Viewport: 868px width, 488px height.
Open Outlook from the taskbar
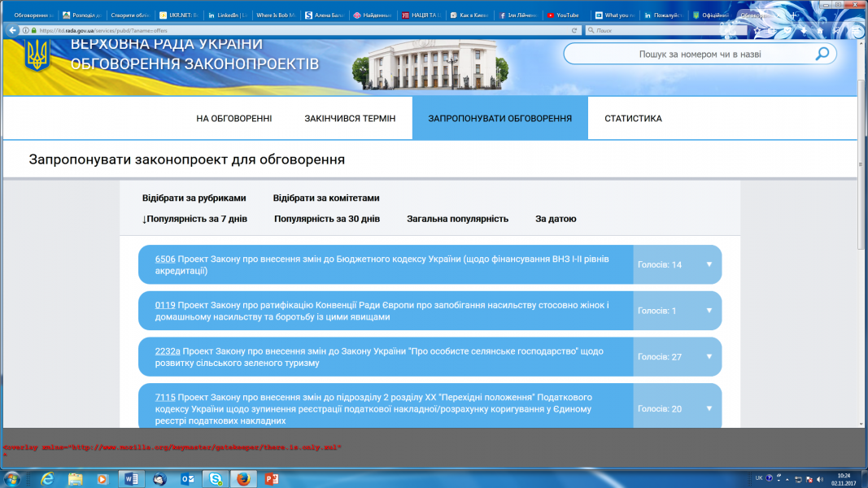(x=185, y=478)
